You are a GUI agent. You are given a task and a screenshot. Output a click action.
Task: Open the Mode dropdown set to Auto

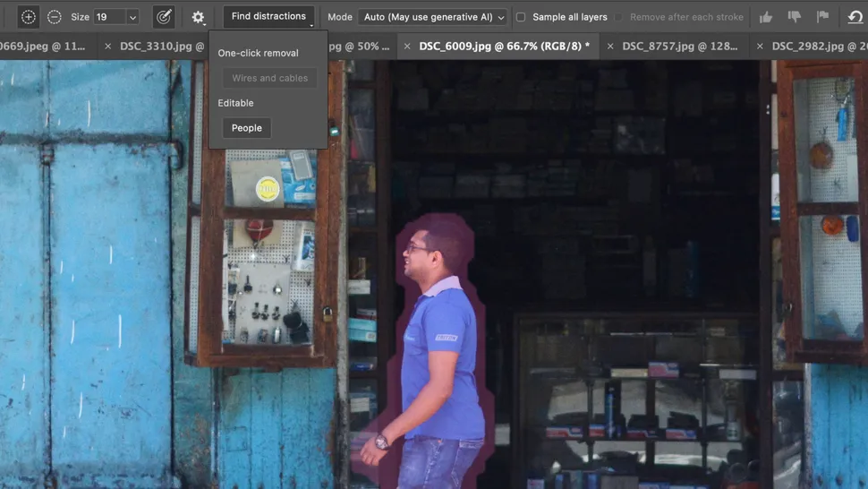(x=432, y=17)
